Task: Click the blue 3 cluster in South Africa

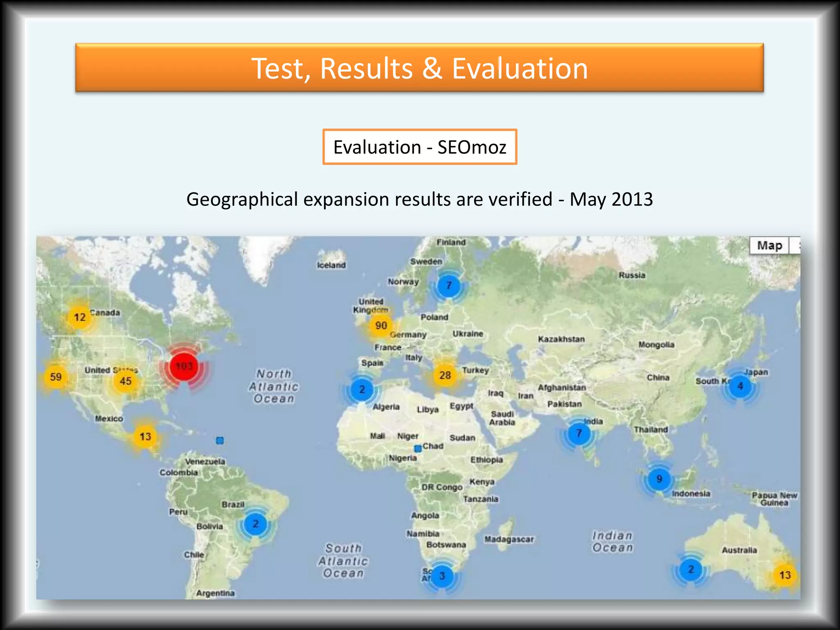Action: click(442, 575)
